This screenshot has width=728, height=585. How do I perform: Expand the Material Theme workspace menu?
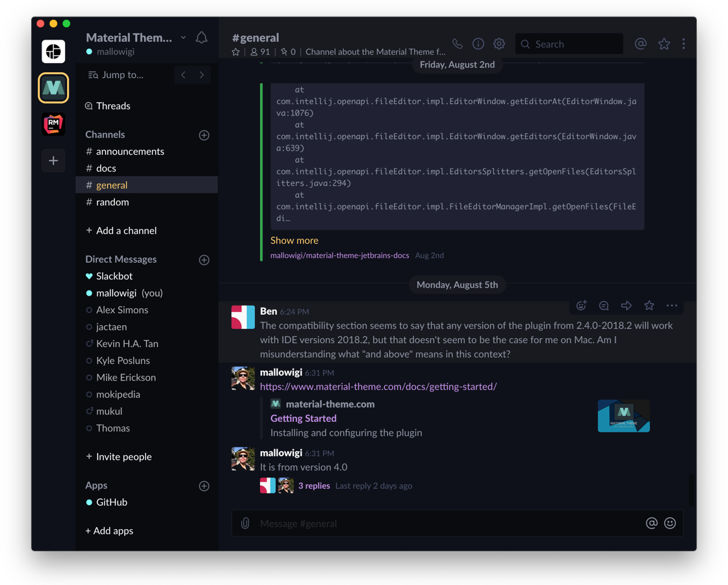pyautogui.click(x=183, y=38)
